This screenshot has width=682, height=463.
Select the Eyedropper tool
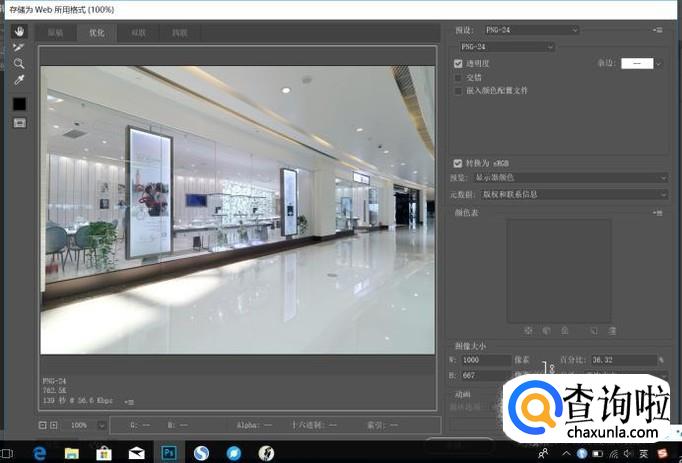point(19,80)
